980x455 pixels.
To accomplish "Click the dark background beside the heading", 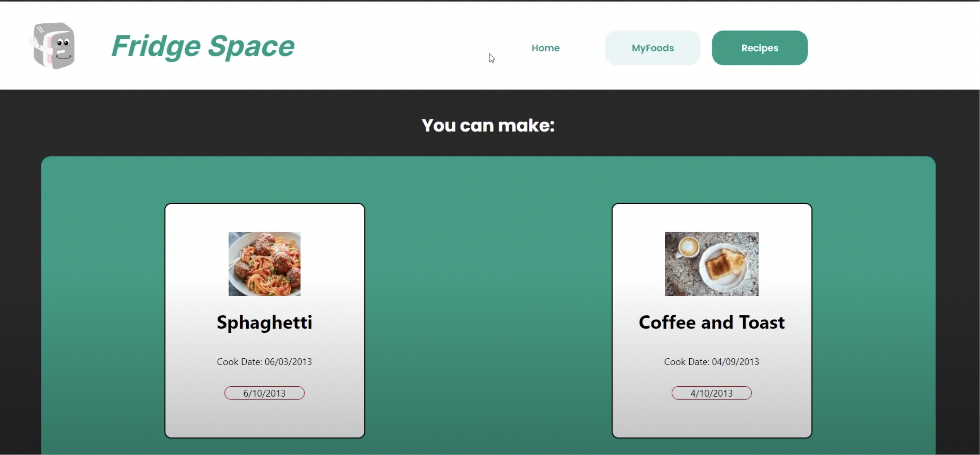I will tap(228, 125).
